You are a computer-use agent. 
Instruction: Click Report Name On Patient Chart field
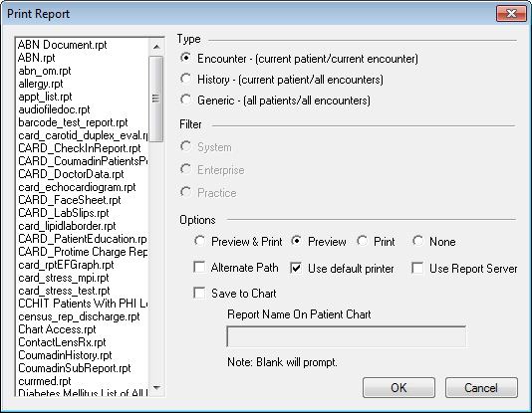(x=347, y=336)
